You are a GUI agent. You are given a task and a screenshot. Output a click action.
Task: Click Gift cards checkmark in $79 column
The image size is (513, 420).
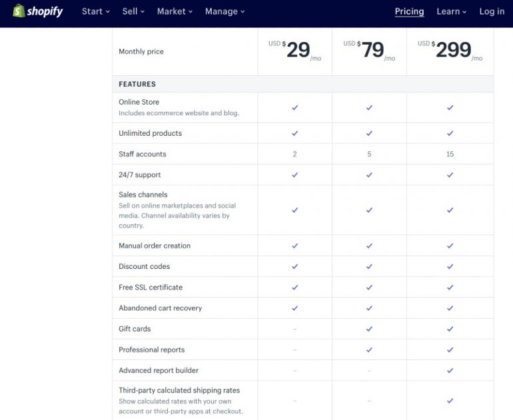pyautogui.click(x=369, y=329)
